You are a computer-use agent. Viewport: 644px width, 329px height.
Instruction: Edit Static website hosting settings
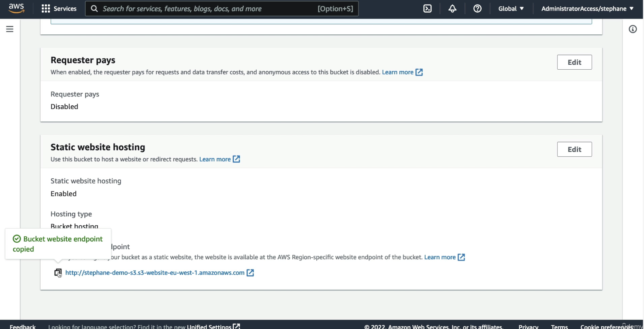coord(574,149)
